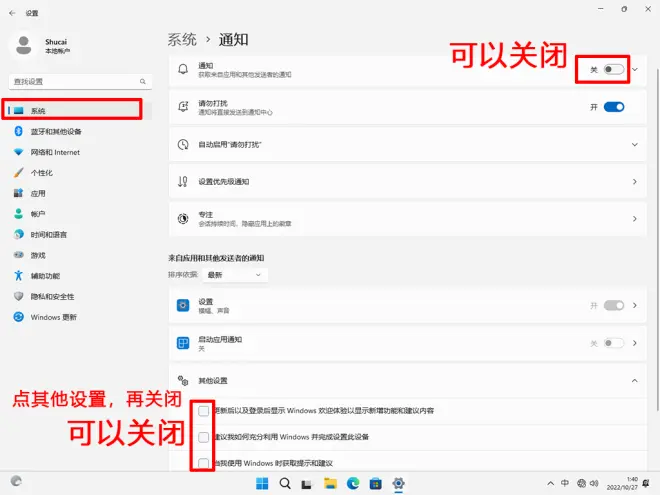The image size is (660, 495).
Task: Click the back arrow in Settings title bar
Action: click(12, 13)
